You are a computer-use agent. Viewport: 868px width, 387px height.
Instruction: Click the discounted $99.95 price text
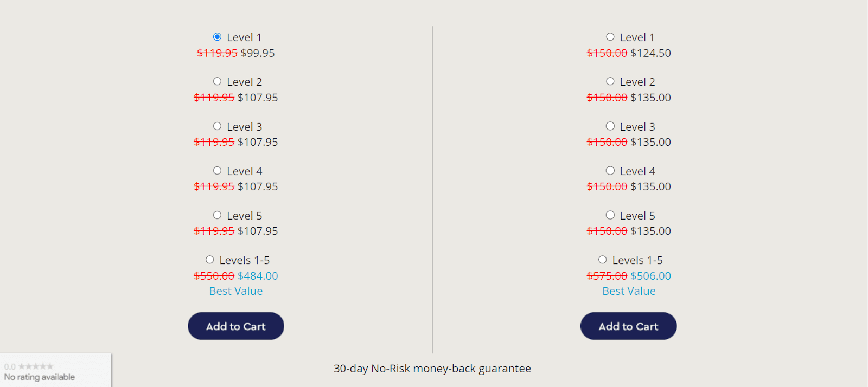pos(258,53)
